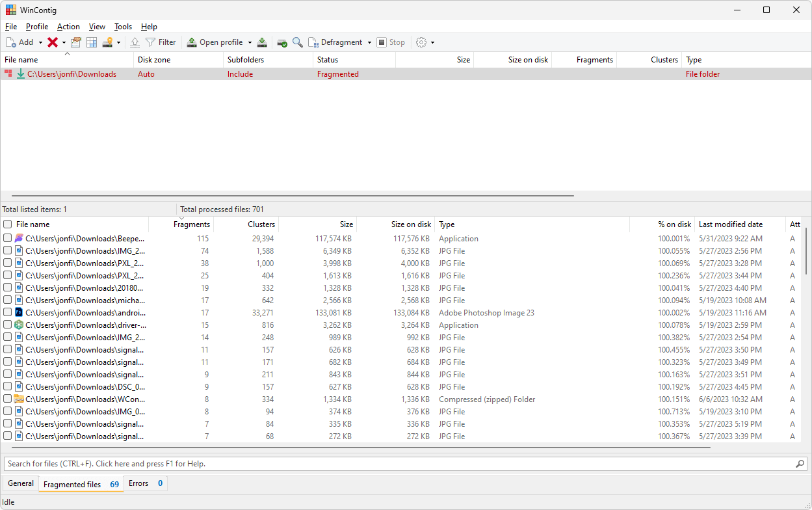Click the red X Remove icon
Screen dimensions: 812x510
point(53,42)
